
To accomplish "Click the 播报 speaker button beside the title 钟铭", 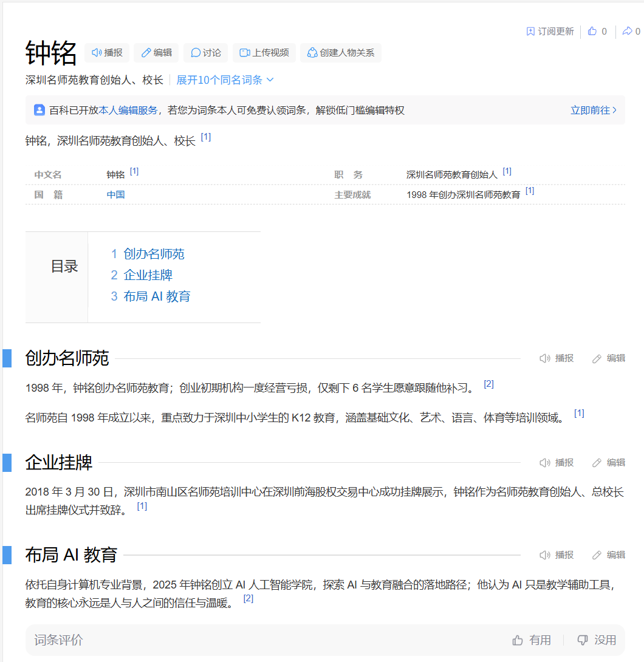I will [107, 53].
